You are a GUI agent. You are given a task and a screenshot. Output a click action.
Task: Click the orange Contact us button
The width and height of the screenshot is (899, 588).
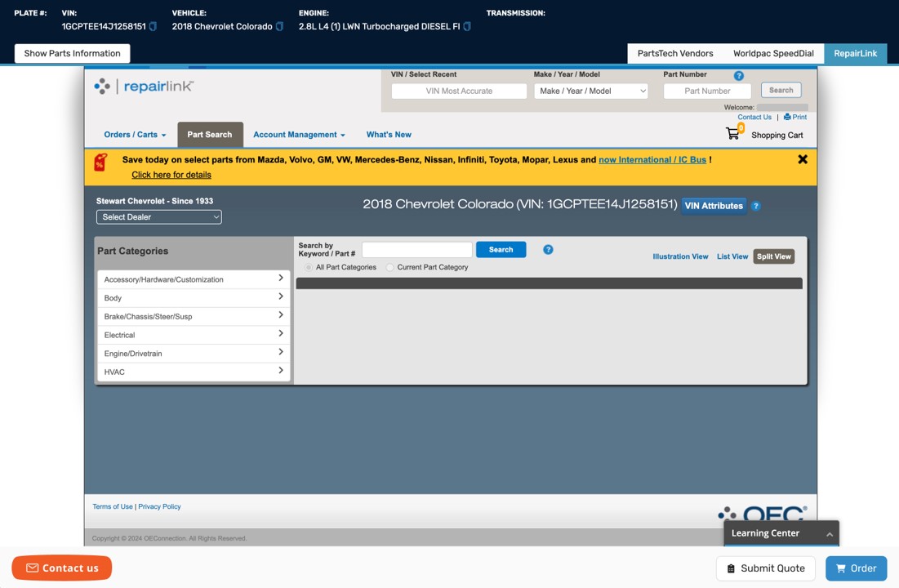click(62, 568)
